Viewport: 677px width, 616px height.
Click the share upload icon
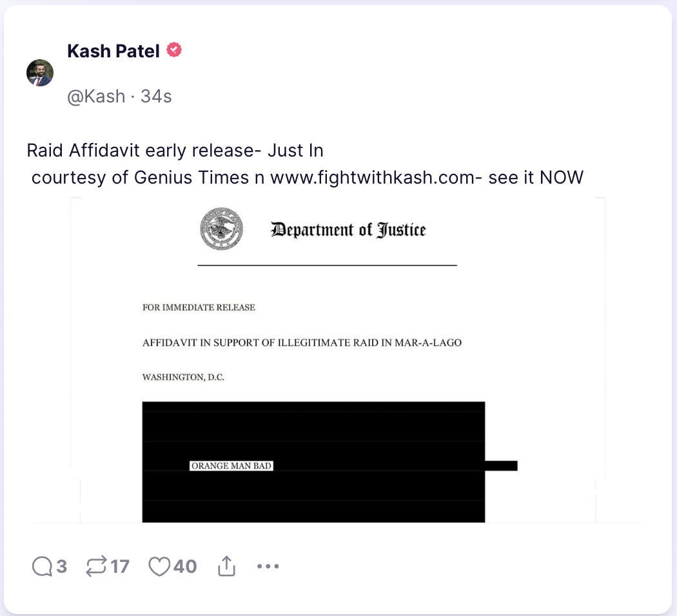226,566
